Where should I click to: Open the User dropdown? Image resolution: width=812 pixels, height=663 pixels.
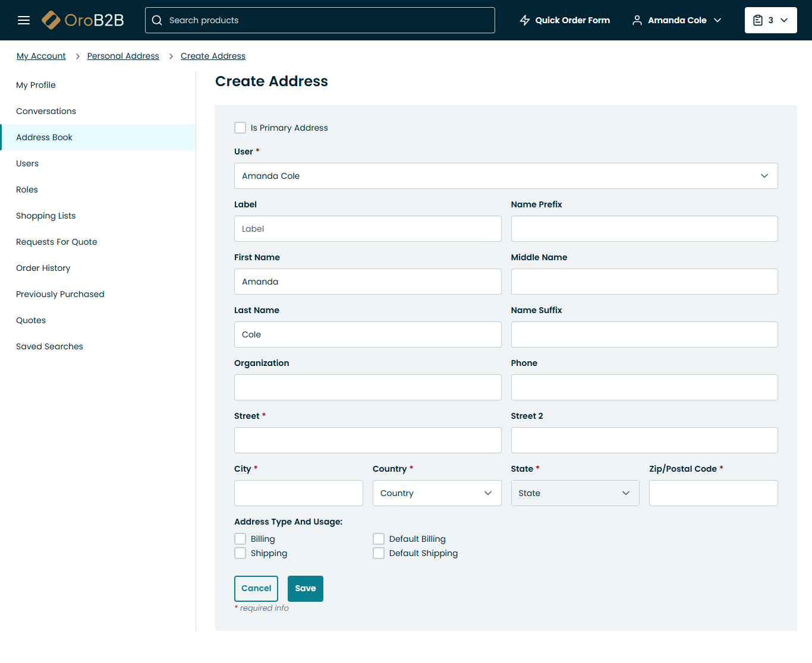point(505,176)
